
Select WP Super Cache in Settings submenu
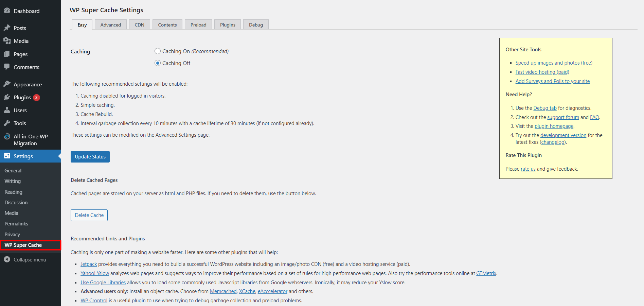tap(23, 245)
